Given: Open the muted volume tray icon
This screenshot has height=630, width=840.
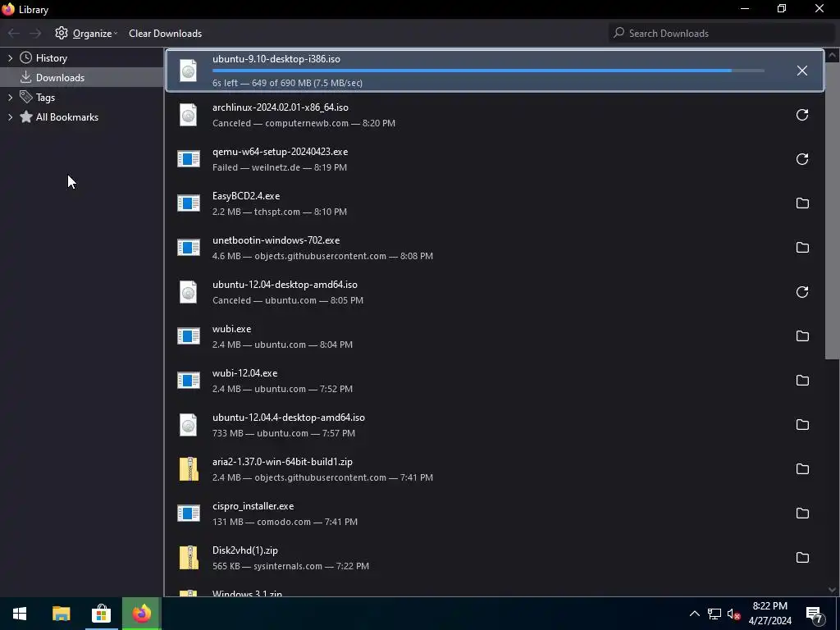Looking at the screenshot, I should pos(733,614).
